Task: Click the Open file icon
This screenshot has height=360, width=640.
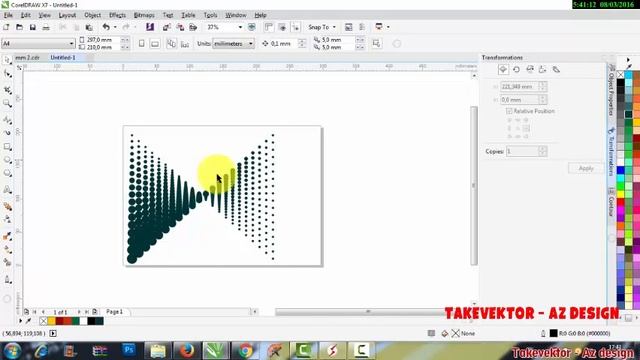Action: 19,27
